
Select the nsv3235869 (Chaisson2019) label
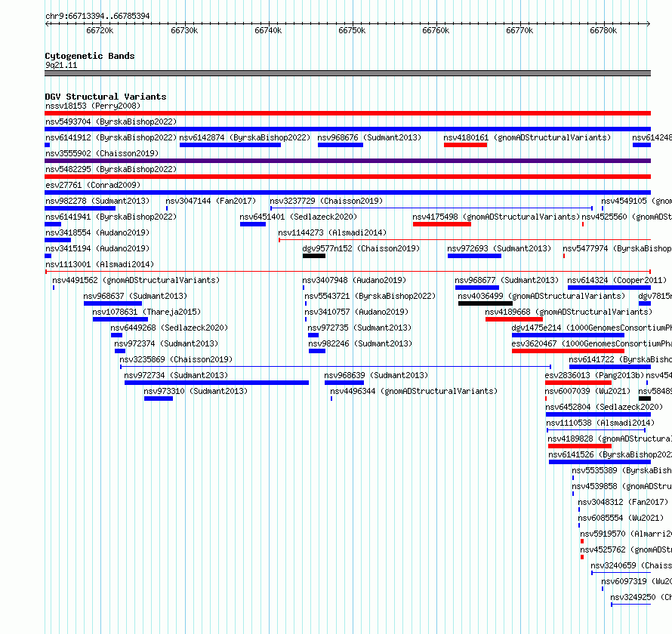point(176,359)
